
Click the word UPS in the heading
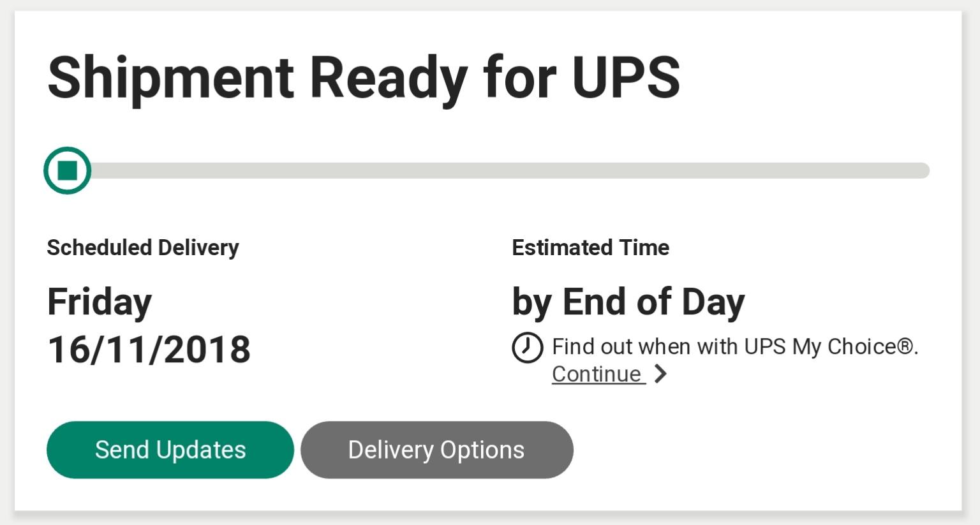tap(626, 77)
